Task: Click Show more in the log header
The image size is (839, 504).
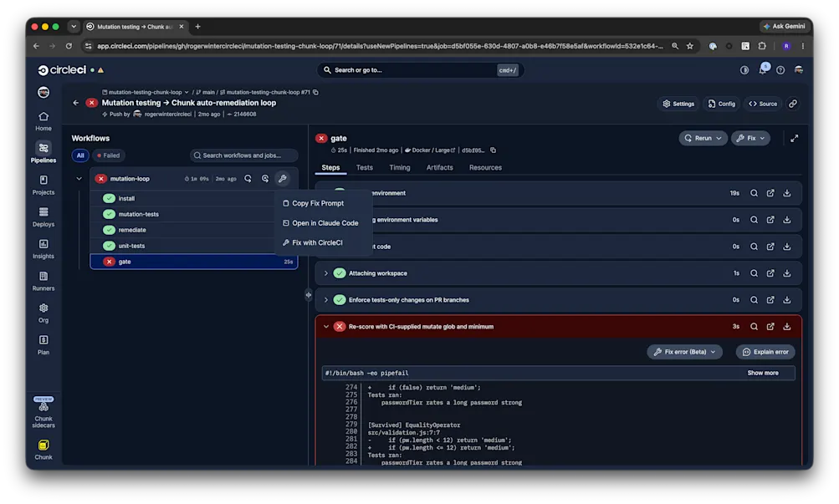Action: [x=763, y=373]
